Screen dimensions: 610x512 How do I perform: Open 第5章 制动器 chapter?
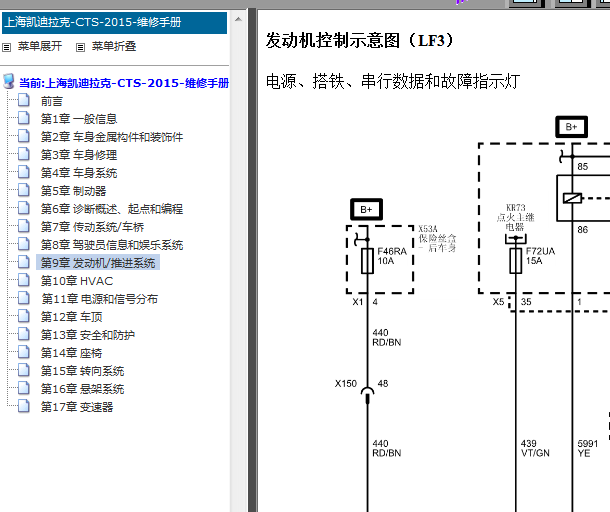point(74,191)
